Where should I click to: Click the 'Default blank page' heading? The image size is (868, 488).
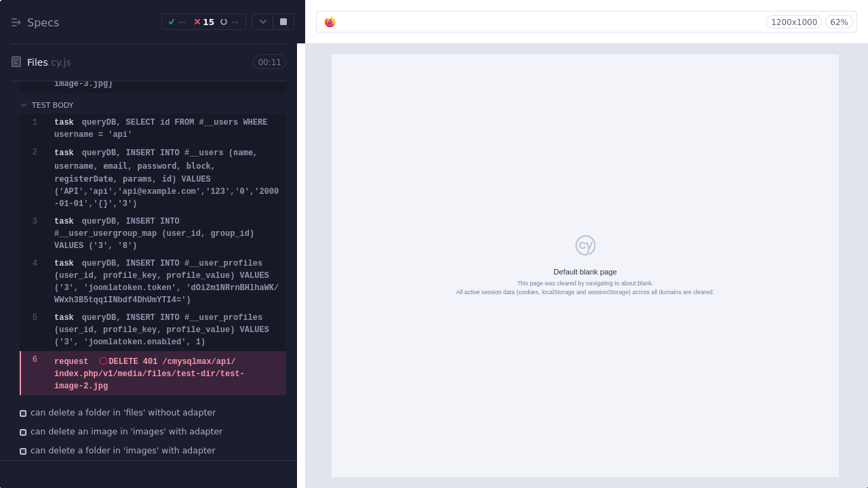(585, 272)
